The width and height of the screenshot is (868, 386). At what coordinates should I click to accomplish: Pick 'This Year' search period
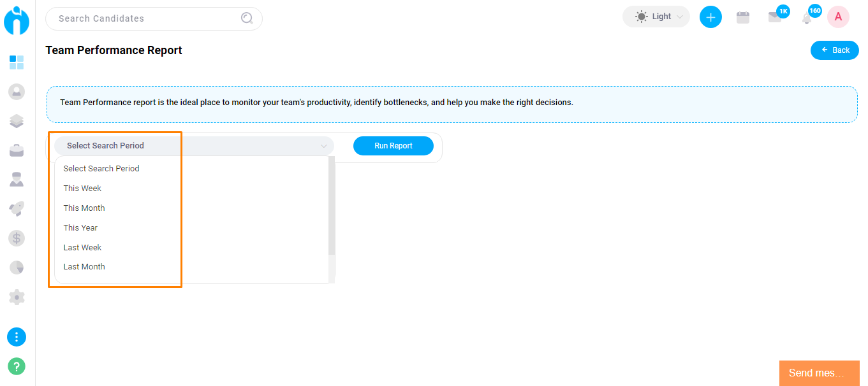click(x=191, y=228)
